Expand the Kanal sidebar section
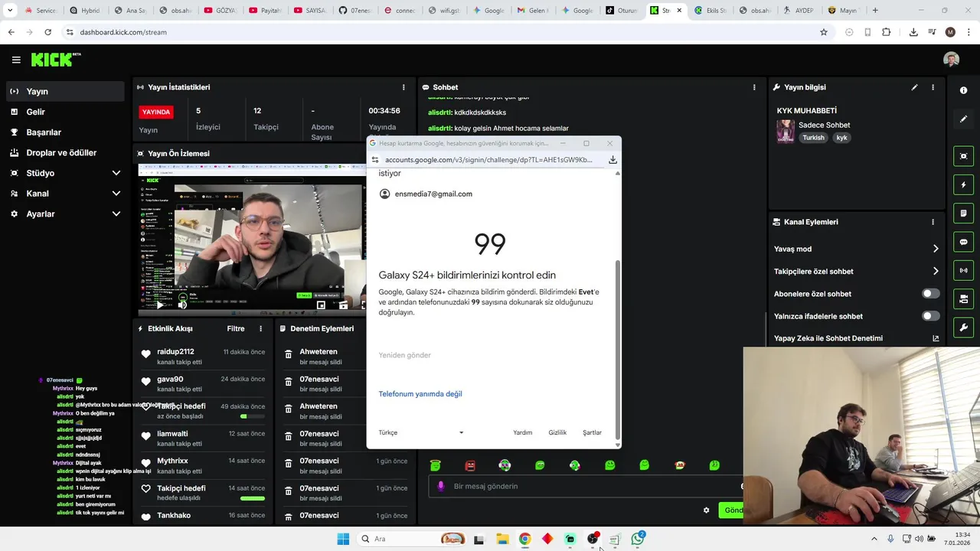The height and width of the screenshot is (551, 980). point(64,194)
